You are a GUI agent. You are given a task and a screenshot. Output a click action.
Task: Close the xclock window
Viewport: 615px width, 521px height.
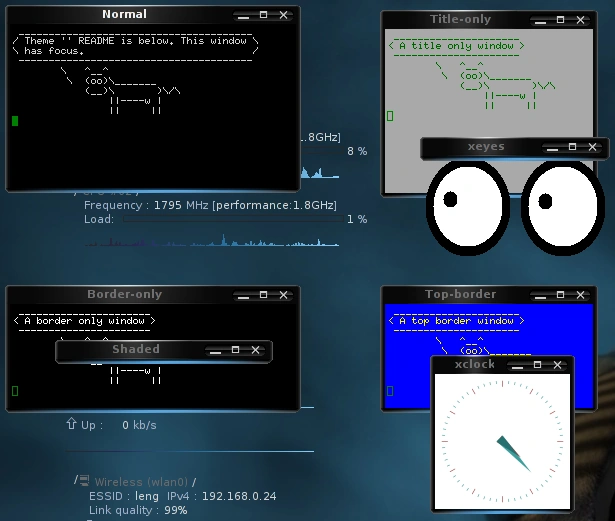tap(558, 365)
